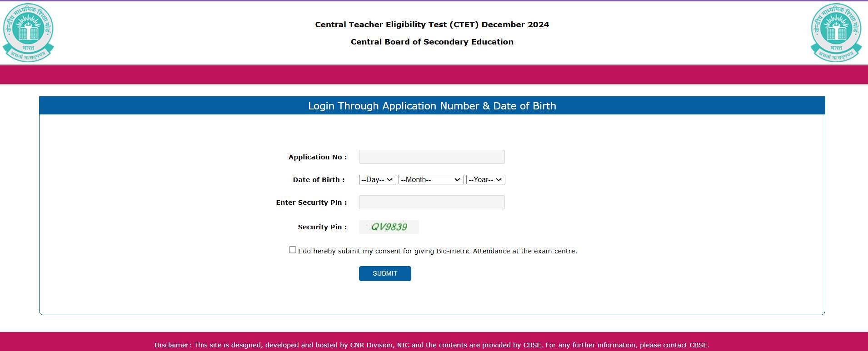Click the Application No label
Image resolution: width=868 pixels, height=351 pixels.
point(317,157)
